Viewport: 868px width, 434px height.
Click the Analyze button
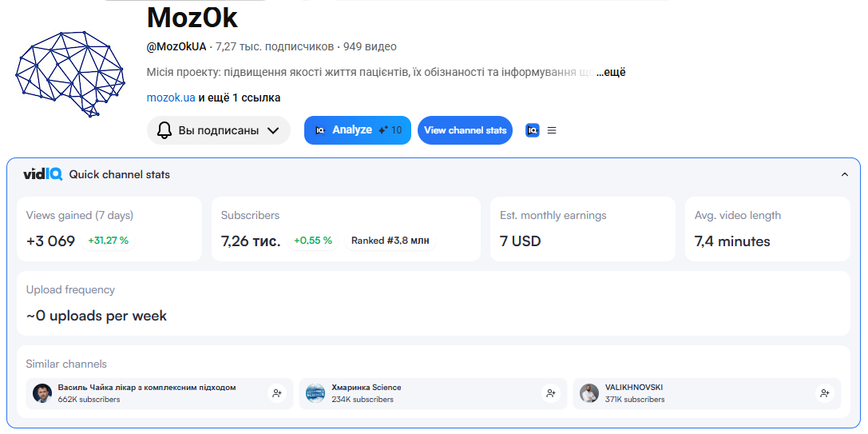358,130
